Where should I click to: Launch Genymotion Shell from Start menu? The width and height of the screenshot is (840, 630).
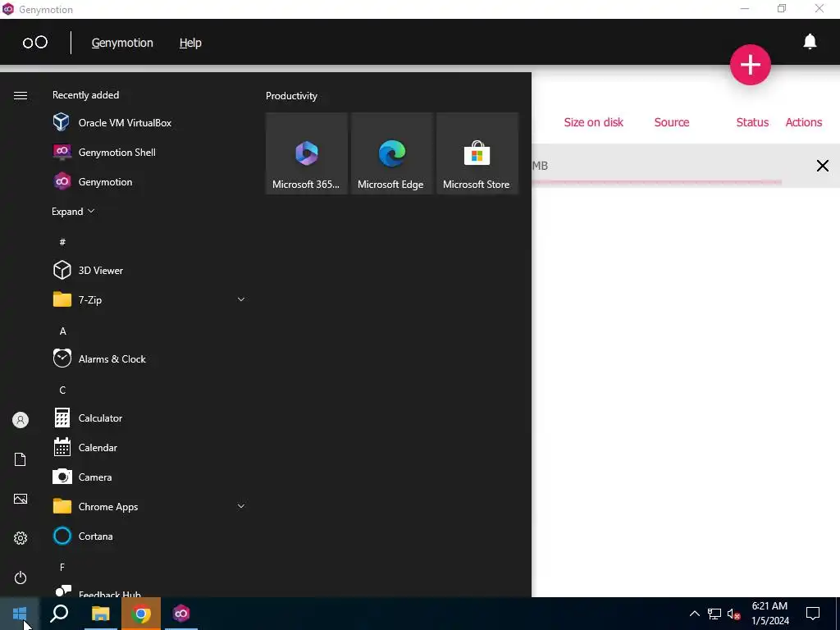click(150, 152)
